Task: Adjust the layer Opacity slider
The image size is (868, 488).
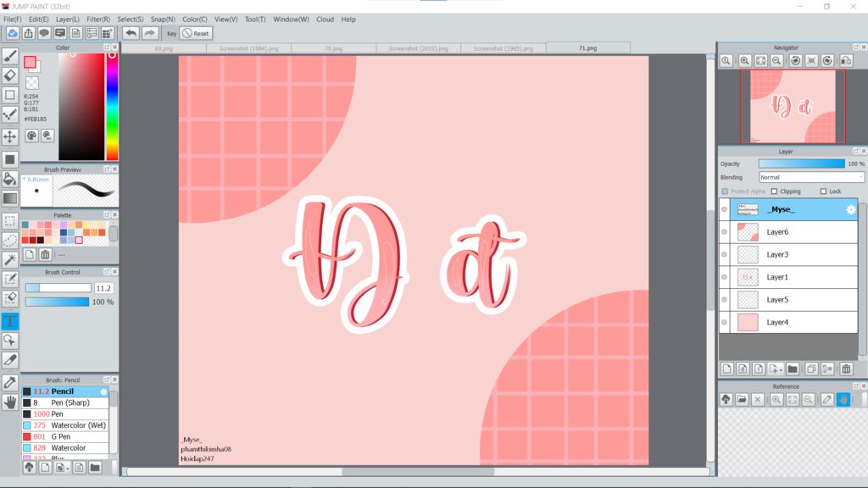Action: (802, 164)
